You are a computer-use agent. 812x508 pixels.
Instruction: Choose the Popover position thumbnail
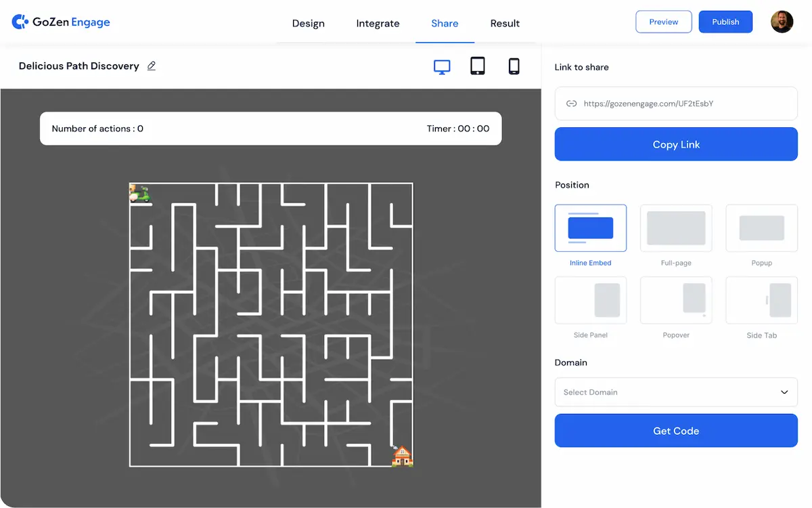pyautogui.click(x=676, y=300)
